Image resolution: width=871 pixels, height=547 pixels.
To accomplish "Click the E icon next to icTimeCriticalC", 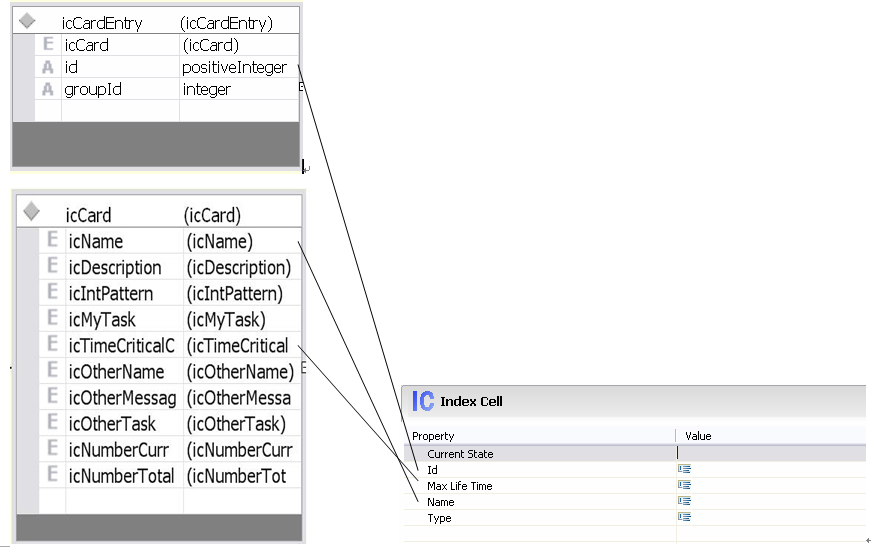I will point(52,344).
